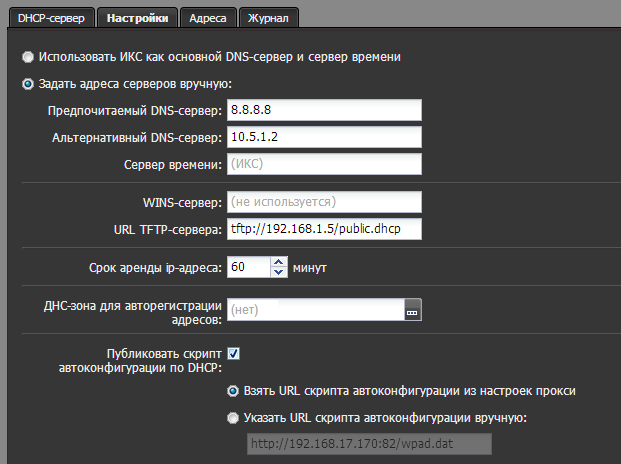Click the DNS zone autoregistration field
The width and height of the screenshot is (621, 464).
[x=315, y=311]
